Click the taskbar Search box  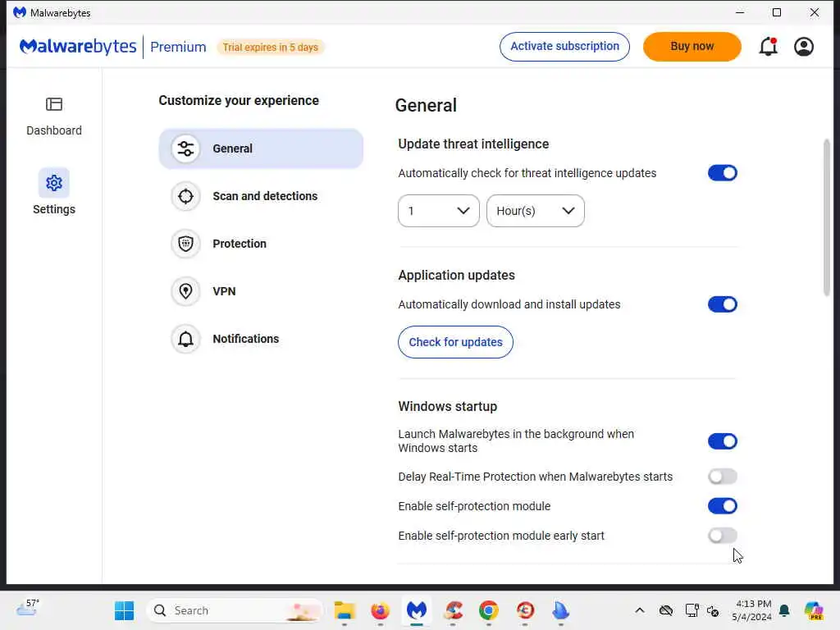(x=235, y=610)
